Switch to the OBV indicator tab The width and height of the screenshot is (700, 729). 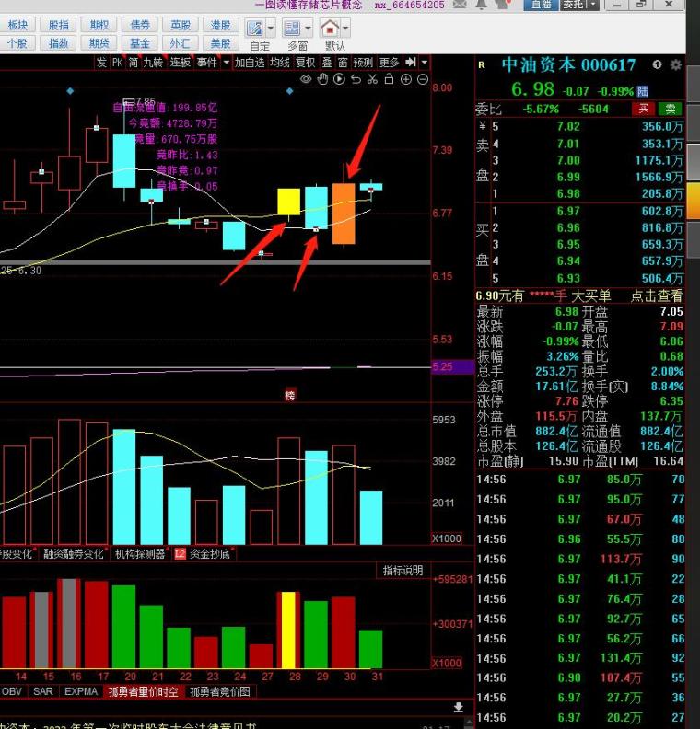[x=12, y=691]
